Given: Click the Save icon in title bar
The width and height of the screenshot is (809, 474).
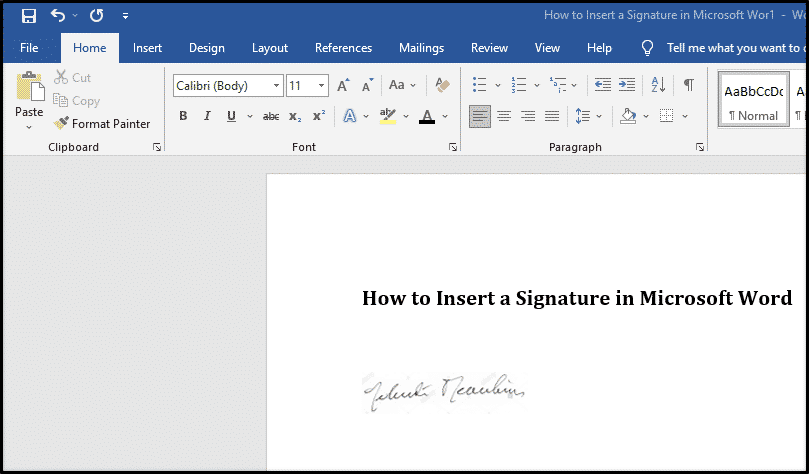Looking at the screenshot, I should click(x=28, y=16).
